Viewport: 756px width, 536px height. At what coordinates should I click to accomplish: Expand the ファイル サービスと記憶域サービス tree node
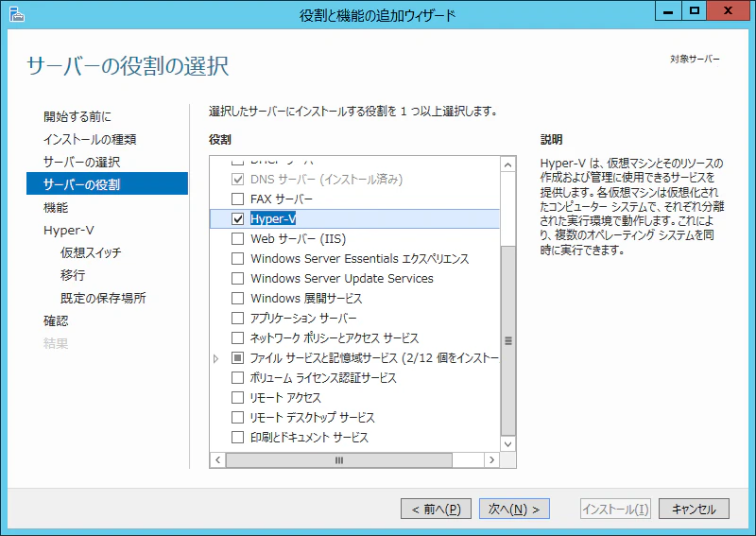tap(216, 358)
